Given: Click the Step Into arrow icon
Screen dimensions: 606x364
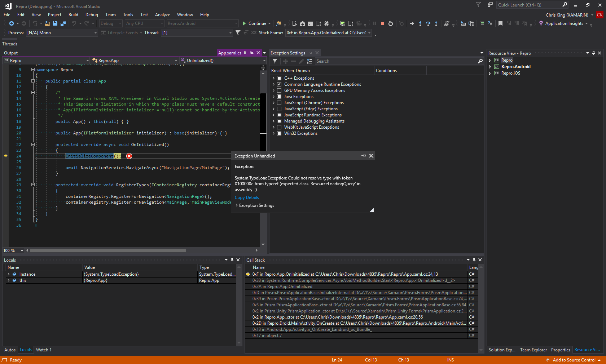Looking at the screenshot, I should [x=420, y=23].
